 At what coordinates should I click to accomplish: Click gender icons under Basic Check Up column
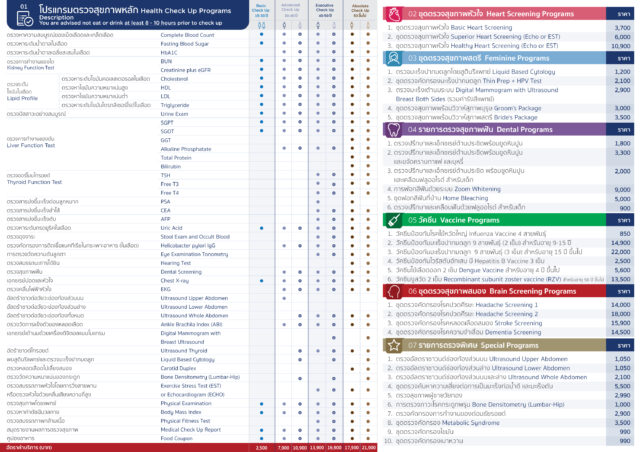[261, 27]
